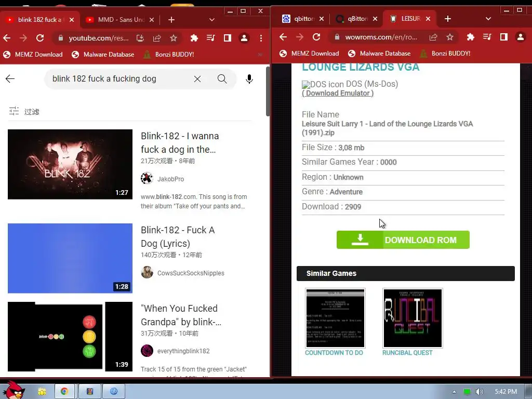Click the Download Emulator link
The image size is (532, 399).
click(338, 94)
